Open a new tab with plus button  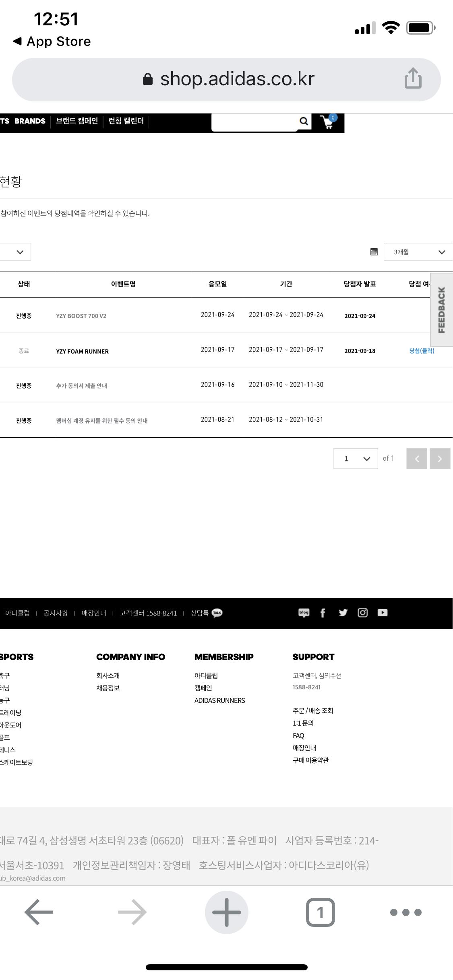(x=226, y=912)
